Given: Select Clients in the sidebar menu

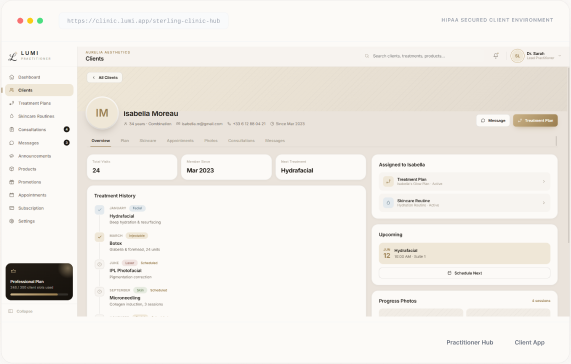Looking at the screenshot, I should coord(39,90).
